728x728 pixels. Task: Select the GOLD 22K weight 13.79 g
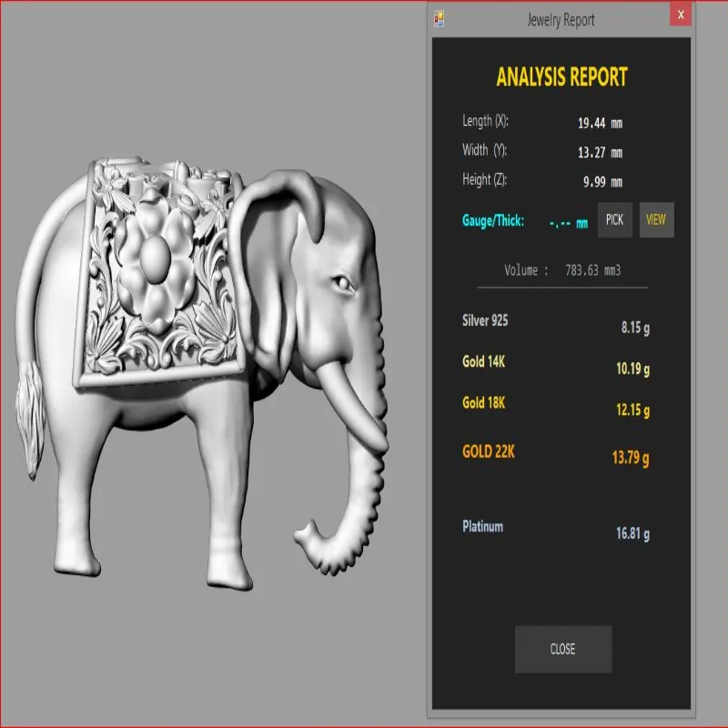coord(631,458)
